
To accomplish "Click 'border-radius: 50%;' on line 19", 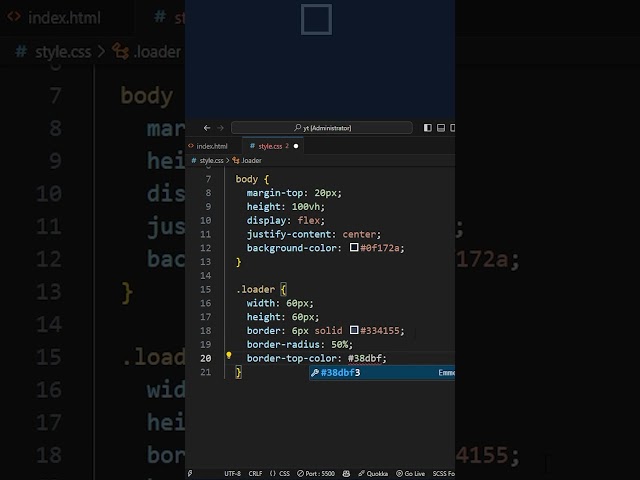I will (300, 344).
